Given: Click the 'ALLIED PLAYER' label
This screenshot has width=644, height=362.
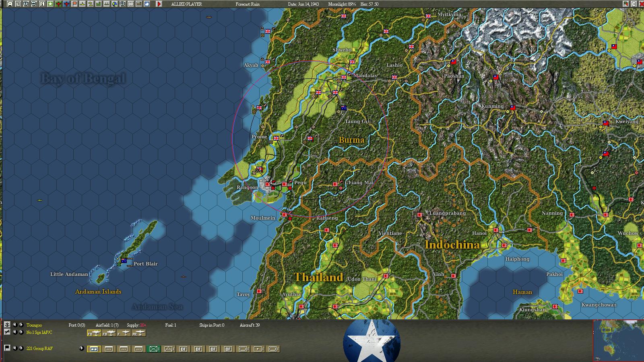Looking at the screenshot, I should coord(187,4).
